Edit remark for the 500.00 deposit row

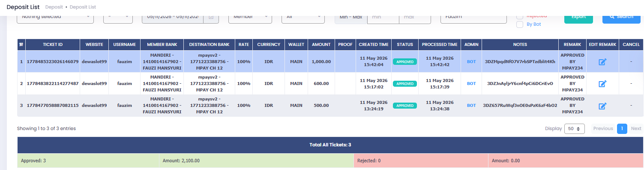pos(602,106)
